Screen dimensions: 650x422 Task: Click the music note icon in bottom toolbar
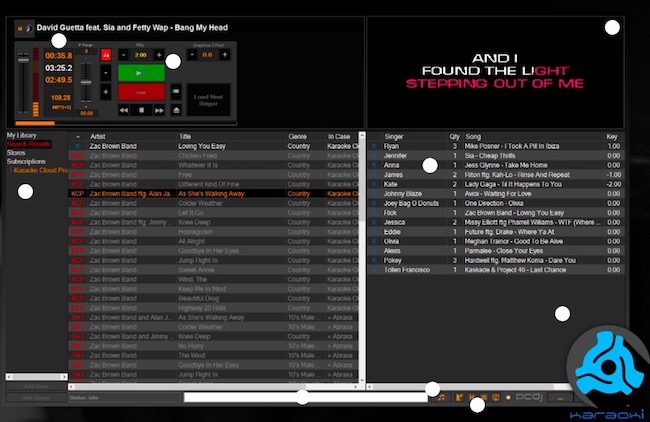tap(441, 397)
